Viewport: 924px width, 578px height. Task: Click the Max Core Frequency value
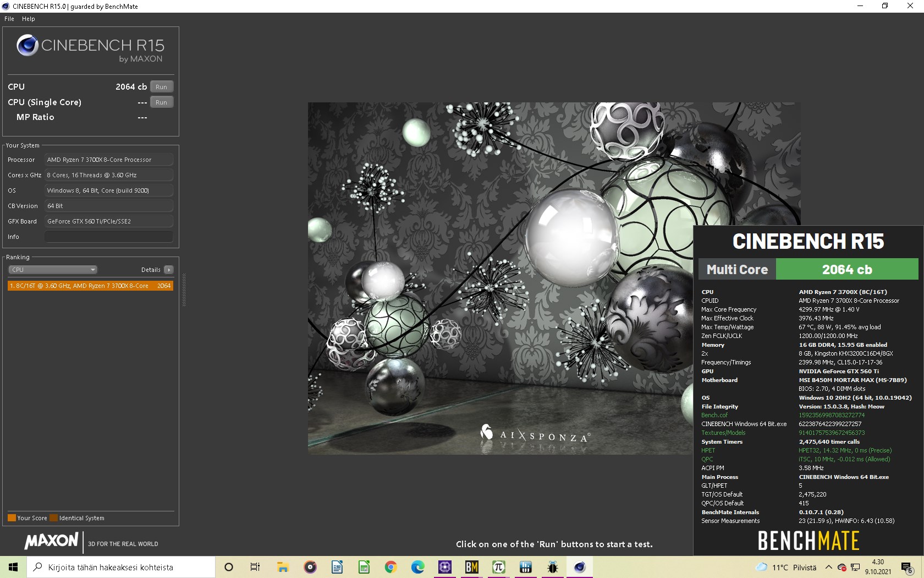click(829, 309)
